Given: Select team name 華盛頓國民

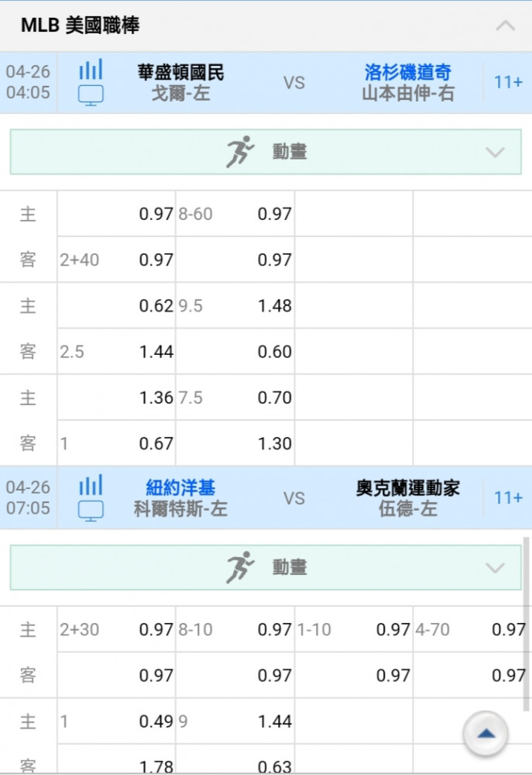Looking at the screenshot, I should tap(180, 72).
